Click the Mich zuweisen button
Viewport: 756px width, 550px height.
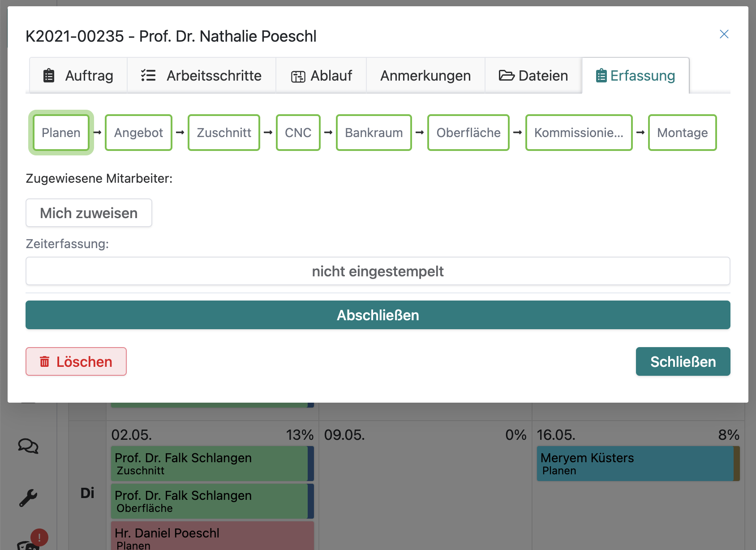coord(89,213)
